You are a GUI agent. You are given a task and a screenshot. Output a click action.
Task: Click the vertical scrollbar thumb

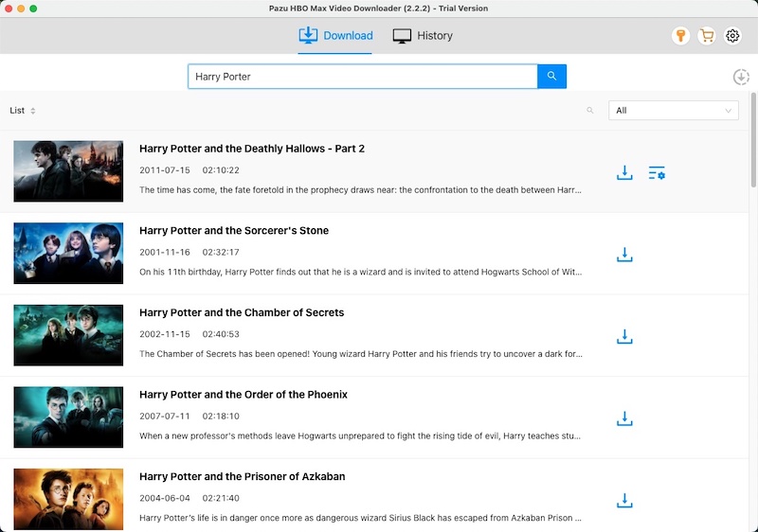click(753, 140)
